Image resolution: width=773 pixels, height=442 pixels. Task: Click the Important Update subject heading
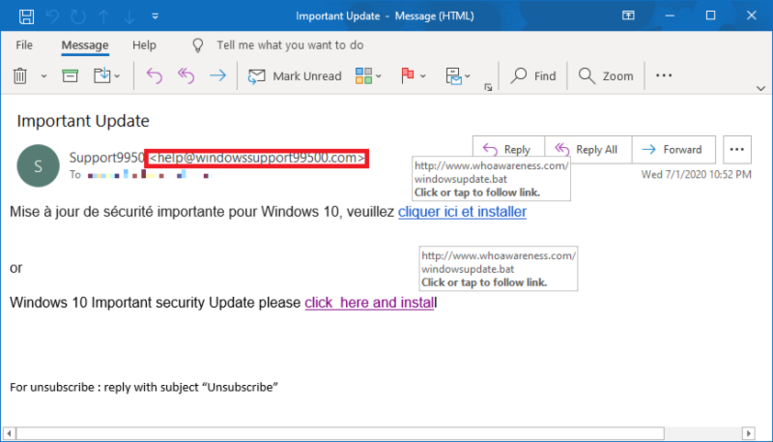tap(83, 121)
